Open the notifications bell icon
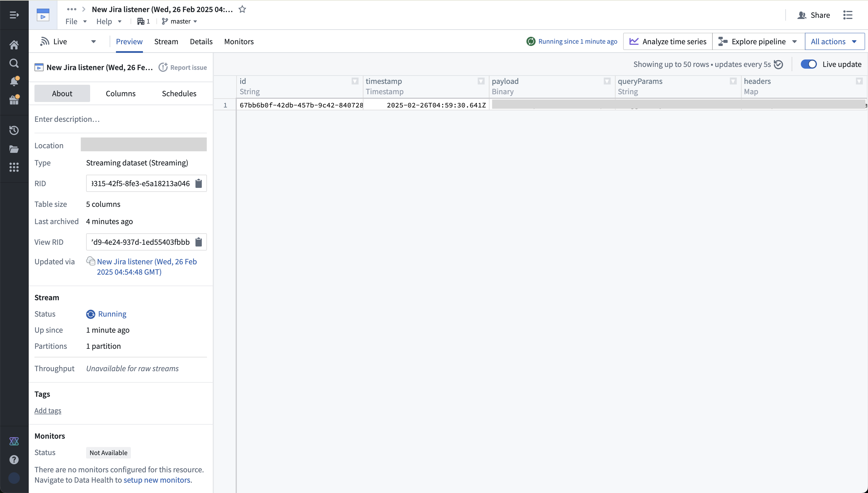 pos(14,81)
